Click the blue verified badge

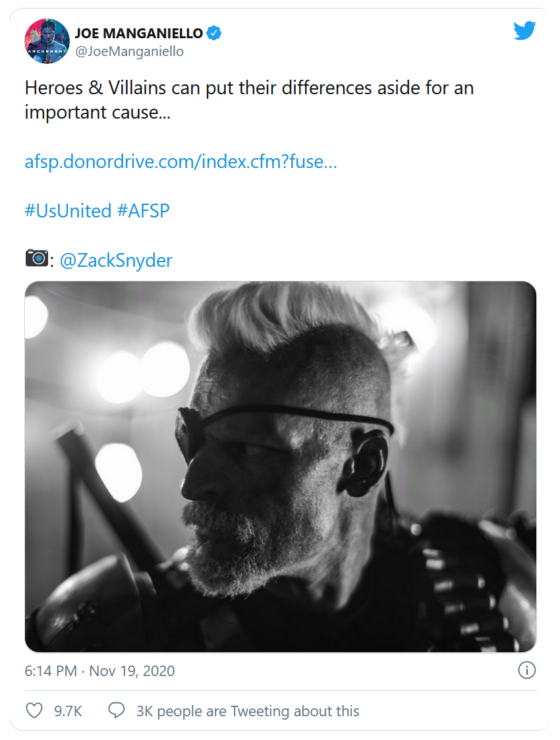(214, 33)
